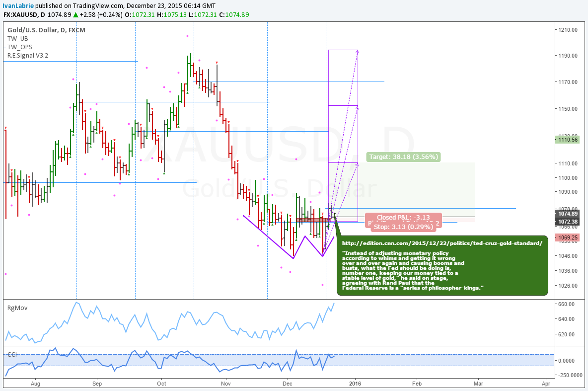Click the 660.00 RgMov scale label
The image size is (588, 391).
tap(566, 305)
